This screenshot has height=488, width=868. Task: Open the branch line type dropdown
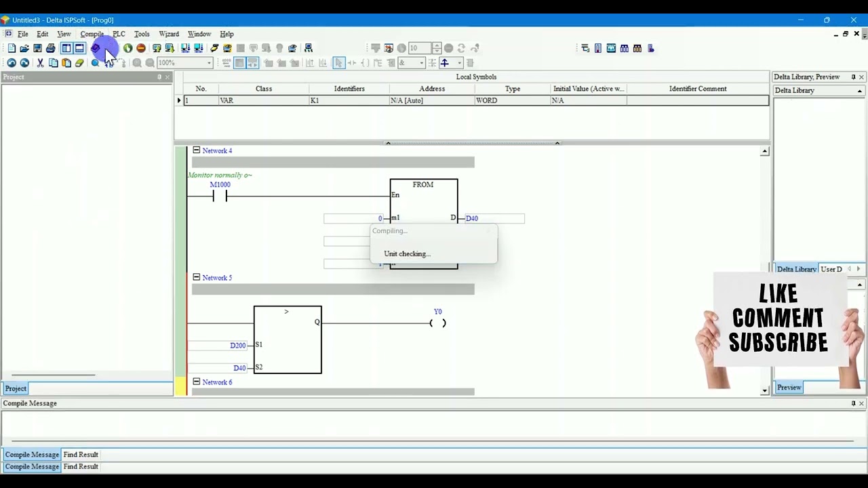coord(459,63)
